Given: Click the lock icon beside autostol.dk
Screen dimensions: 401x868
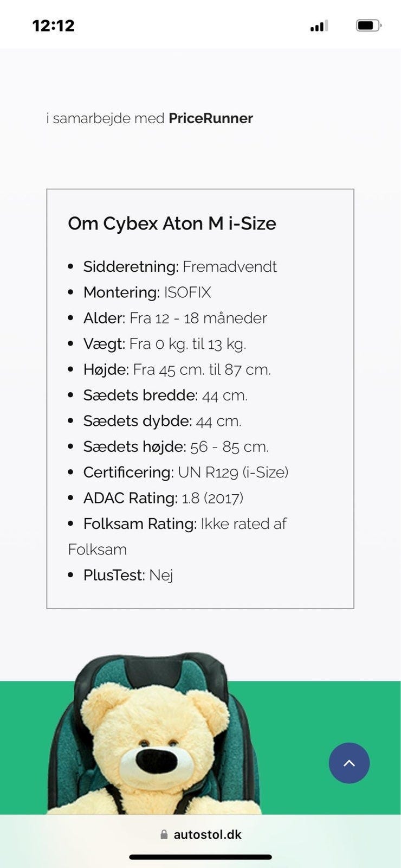Looking at the screenshot, I should [x=164, y=834].
